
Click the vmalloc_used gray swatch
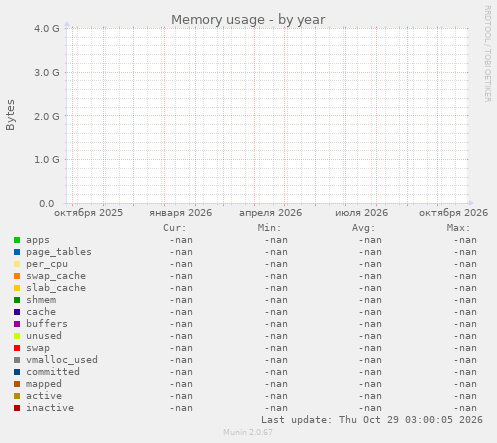[17, 360]
